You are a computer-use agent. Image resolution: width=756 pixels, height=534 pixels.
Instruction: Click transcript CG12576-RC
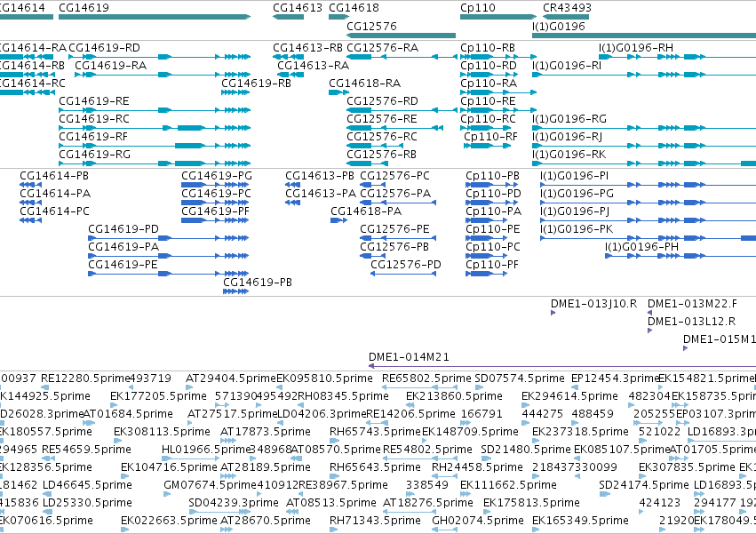382,137
